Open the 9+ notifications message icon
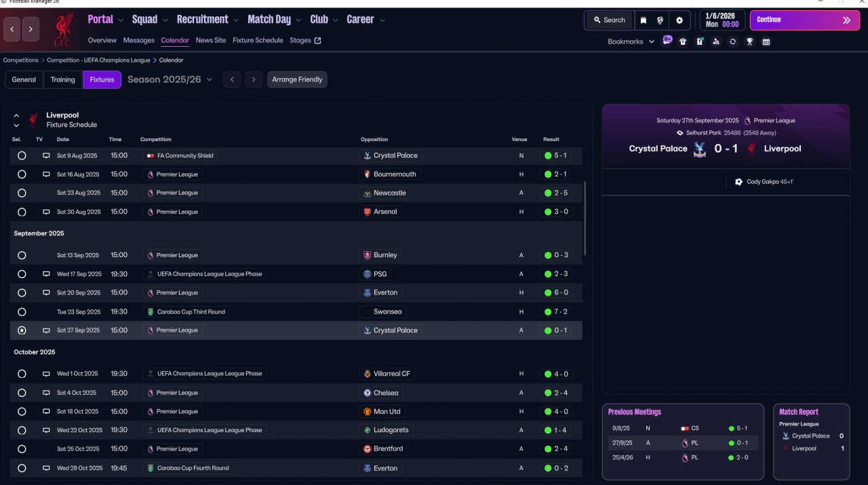The image size is (868, 485). pos(667,41)
